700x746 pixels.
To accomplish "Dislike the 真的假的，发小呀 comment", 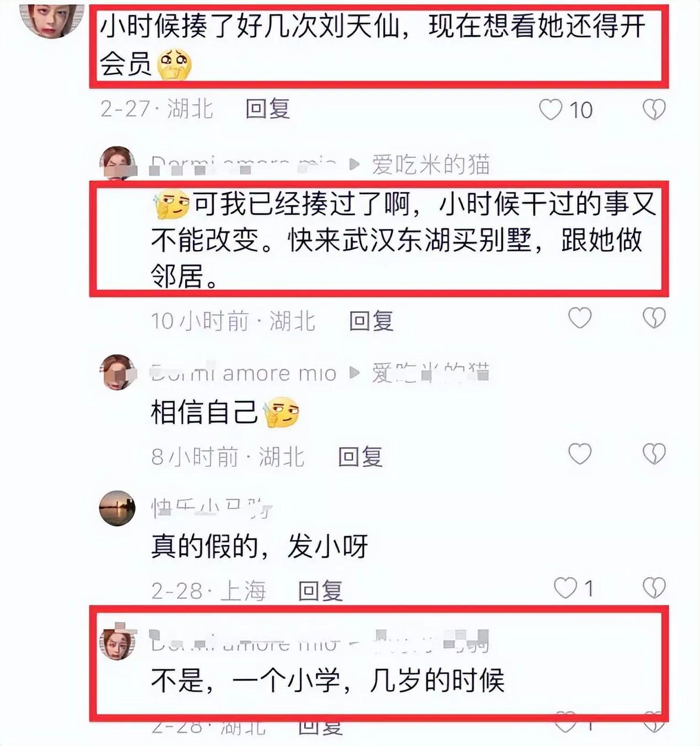I will [654, 588].
